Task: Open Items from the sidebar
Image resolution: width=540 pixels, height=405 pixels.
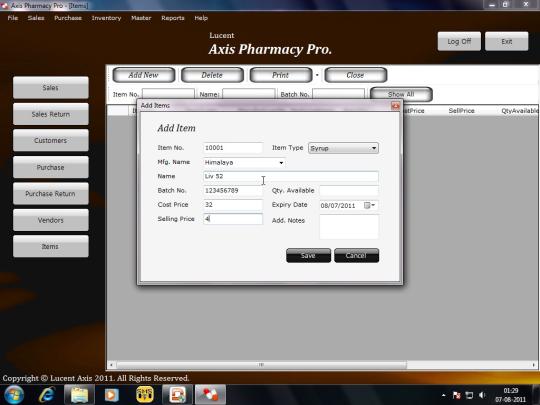Action: 51,247
